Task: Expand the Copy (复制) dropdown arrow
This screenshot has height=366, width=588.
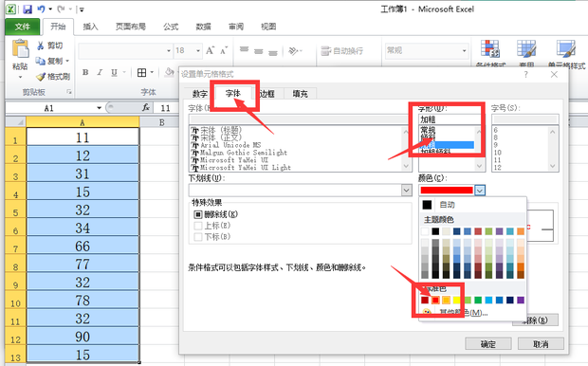Action: (67, 61)
